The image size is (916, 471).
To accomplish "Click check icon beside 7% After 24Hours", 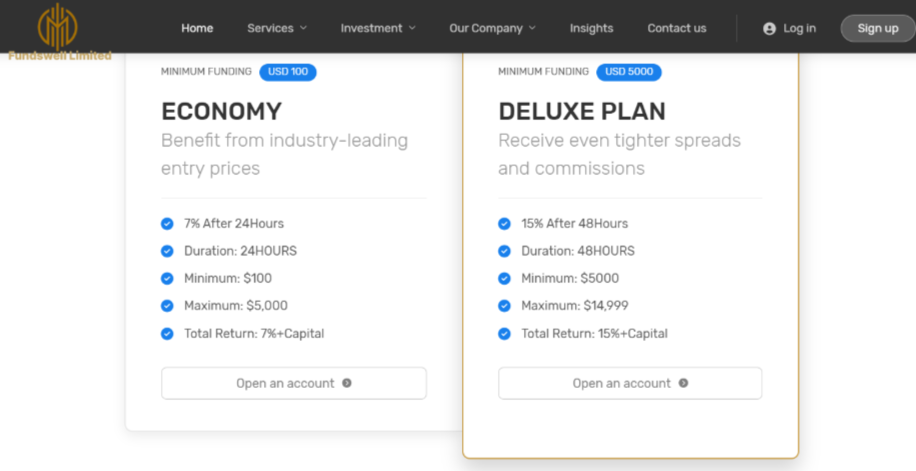I will click(167, 223).
